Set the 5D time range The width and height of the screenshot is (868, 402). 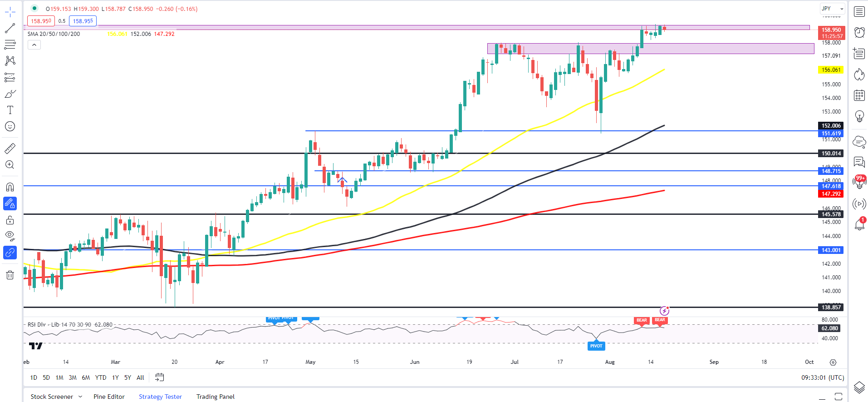(46, 377)
